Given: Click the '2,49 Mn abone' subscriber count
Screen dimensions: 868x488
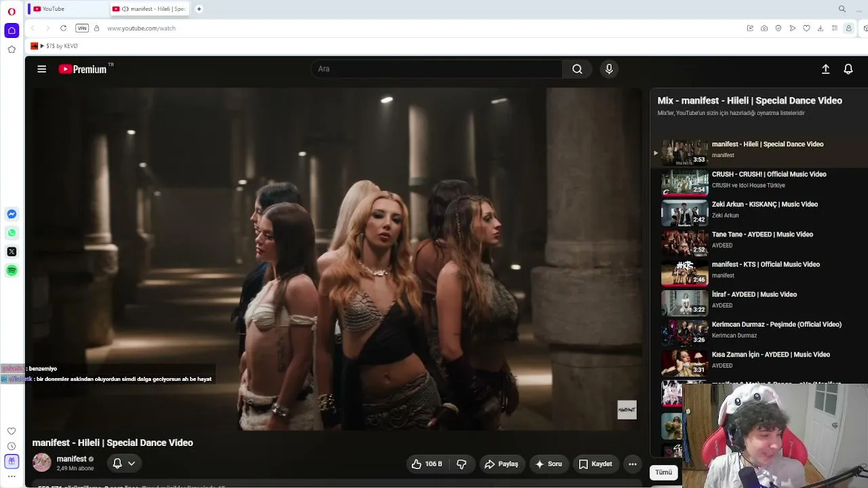Looking at the screenshot, I should click(75, 468).
